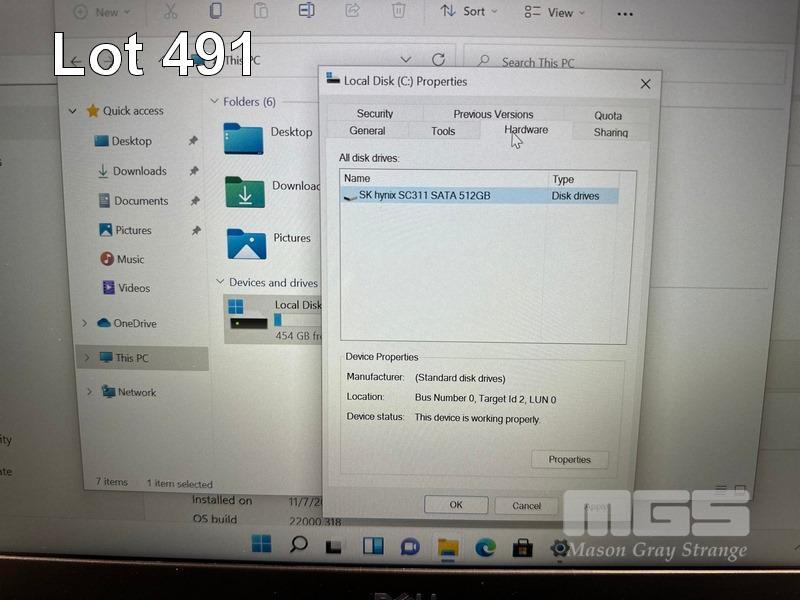Viewport: 800px width, 600px height.
Task: Click the Properties button for the device
Action: pyautogui.click(x=569, y=460)
